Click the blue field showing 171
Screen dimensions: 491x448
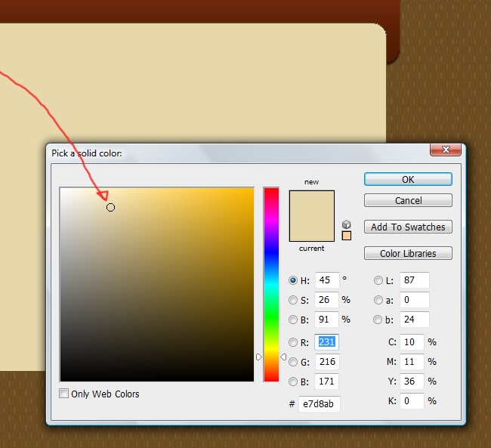click(326, 382)
